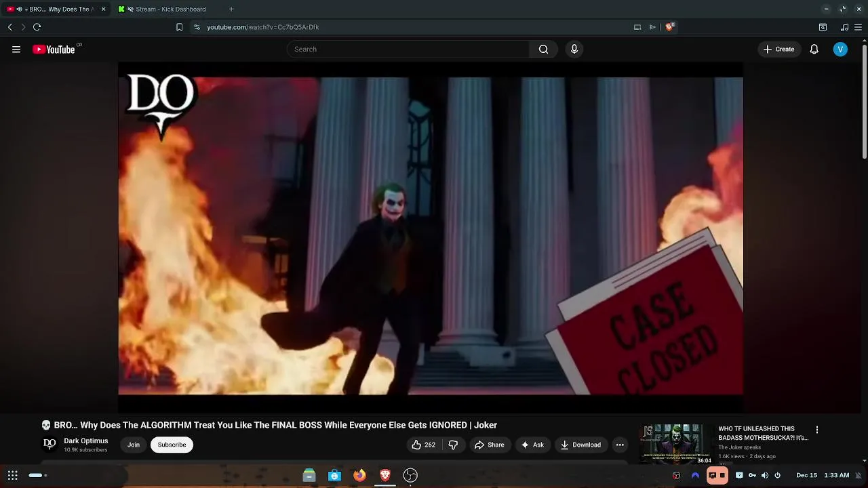This screenshot has width=868, height=488.
Task: Click the Create button
Action: click(x=778, y=49)
